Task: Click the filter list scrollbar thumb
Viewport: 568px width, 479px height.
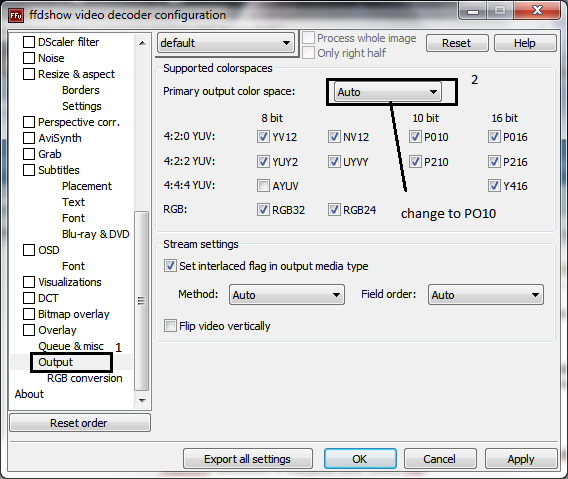Action: pos(142,301)
